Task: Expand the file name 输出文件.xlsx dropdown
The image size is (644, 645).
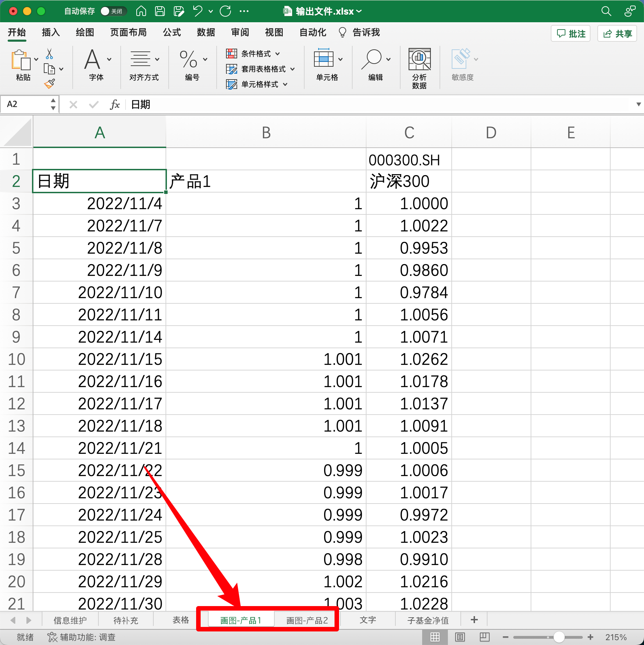Action: point(359,11)
